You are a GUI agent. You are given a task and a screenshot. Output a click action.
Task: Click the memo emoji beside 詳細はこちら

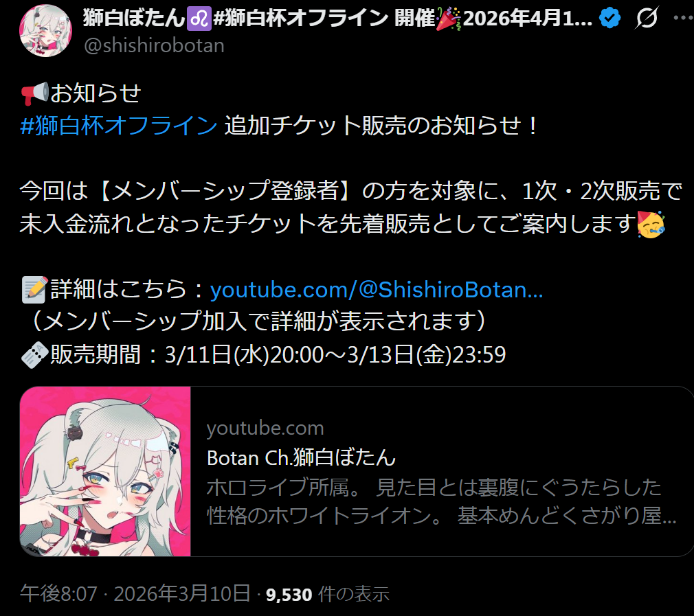click(x=34, y=290)
